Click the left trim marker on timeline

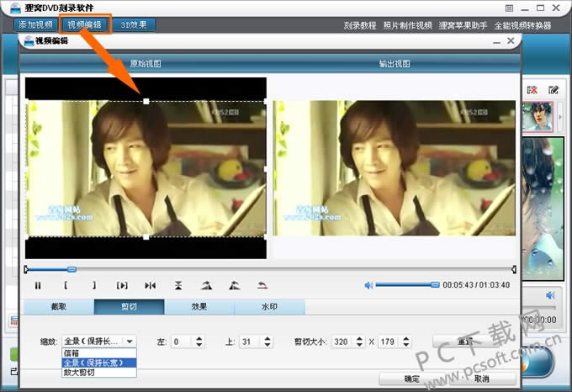coord(26,269)
